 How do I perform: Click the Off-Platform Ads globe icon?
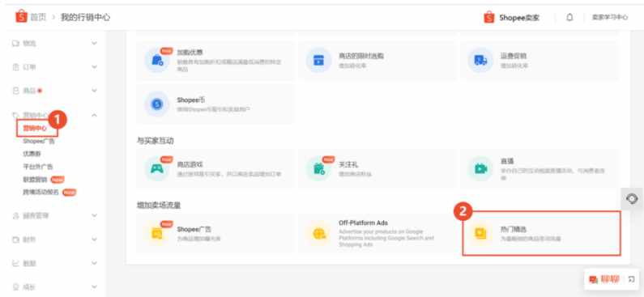coord(318,233)
